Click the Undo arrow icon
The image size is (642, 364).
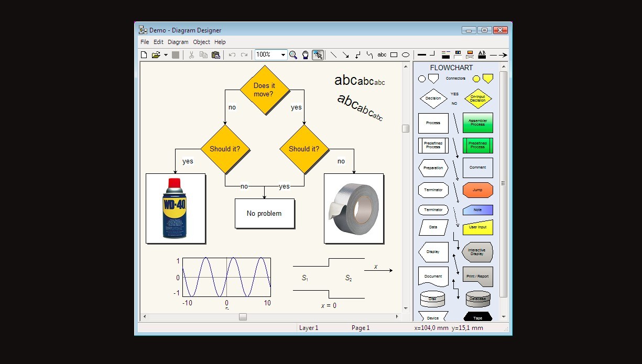[x=231, y=54]
